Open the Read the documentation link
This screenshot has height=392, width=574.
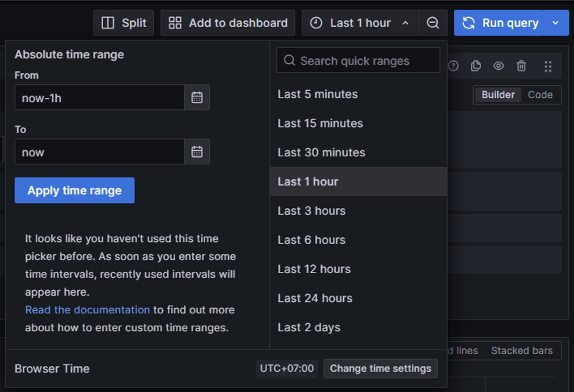point(87,310)
